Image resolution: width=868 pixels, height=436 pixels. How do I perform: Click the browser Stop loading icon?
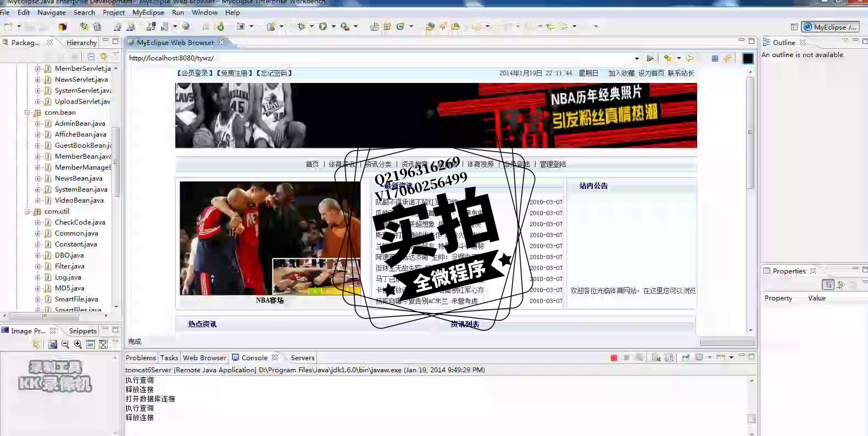coord(715,58)
